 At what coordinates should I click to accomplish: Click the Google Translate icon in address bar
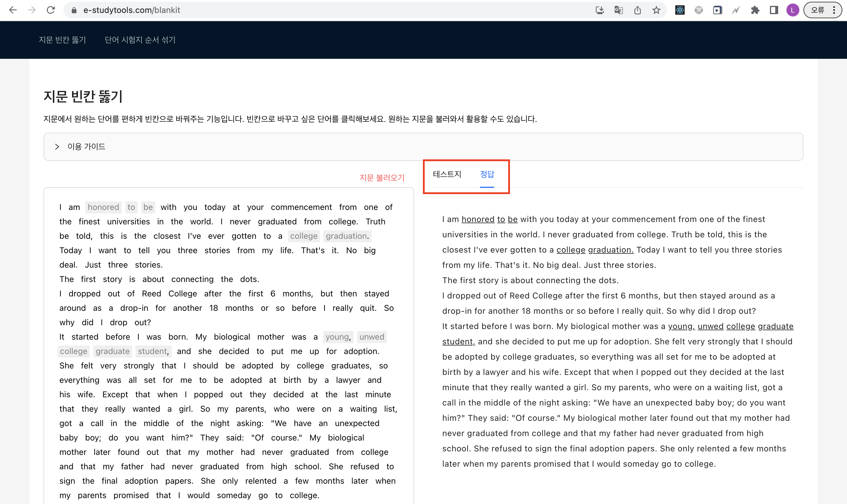(x=618, y=10)
